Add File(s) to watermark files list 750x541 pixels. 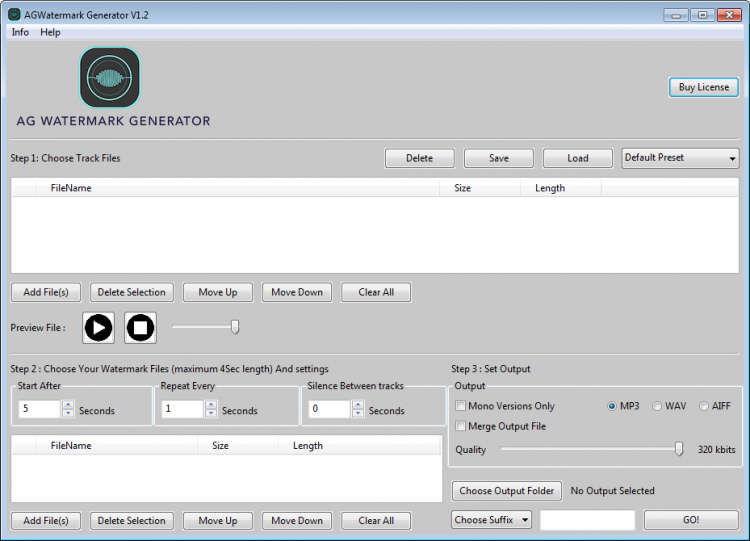click(46, 520)
